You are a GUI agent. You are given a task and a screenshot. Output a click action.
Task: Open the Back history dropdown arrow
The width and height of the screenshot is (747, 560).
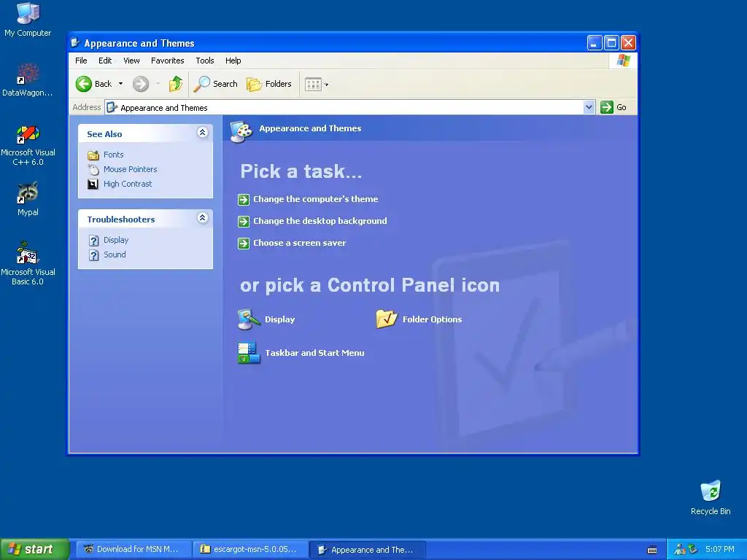coord(120,84)
